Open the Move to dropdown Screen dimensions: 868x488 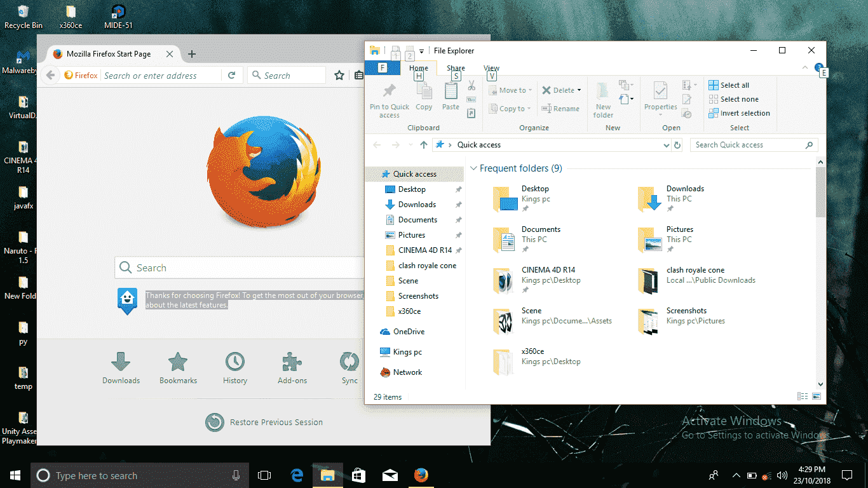click(x=510, y=90)
